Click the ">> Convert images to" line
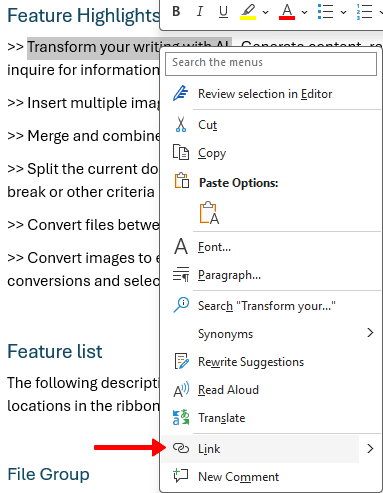The width and height of the screenshot is (383, 493). click(83, 258)
